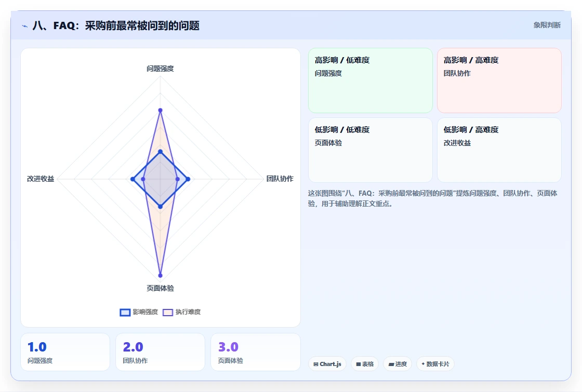Open the 低影响 / 高难度 quadrant card
The height and width of the screenshot is (392, 582).
coord(499,150)
